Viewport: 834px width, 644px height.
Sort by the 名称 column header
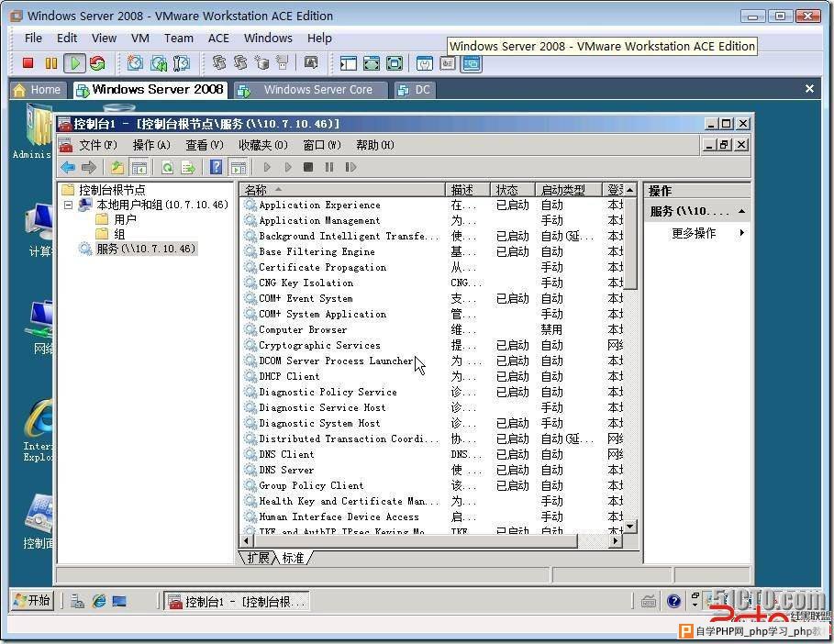(x=342, y=190)
